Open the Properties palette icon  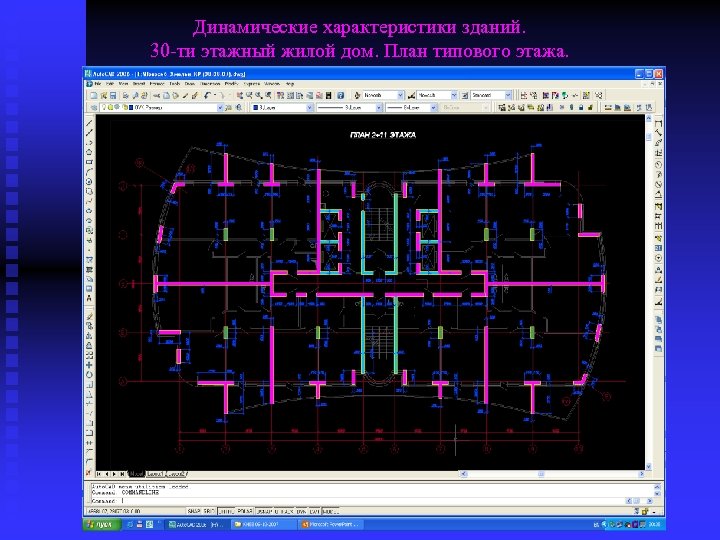(x=280, y=95)
